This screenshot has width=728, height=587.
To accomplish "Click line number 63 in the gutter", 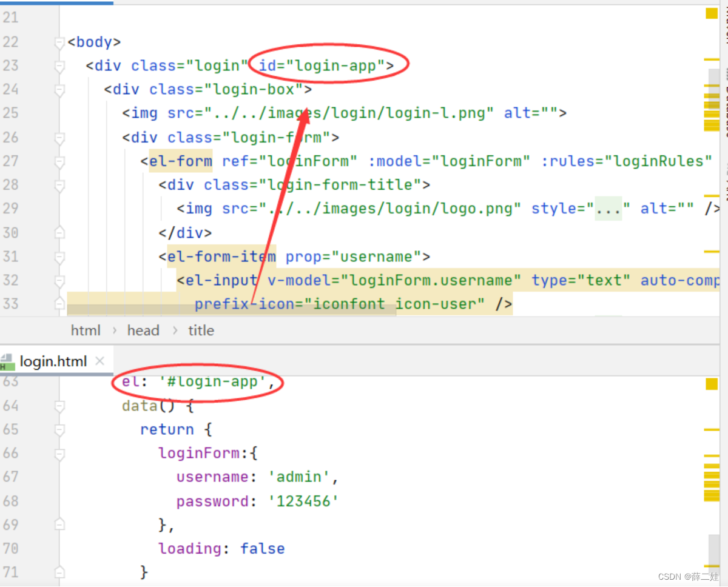I will tap(10, 382).
